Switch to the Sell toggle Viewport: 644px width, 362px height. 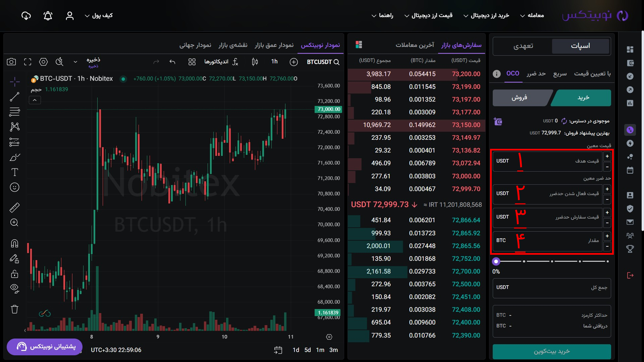[519, 98]
